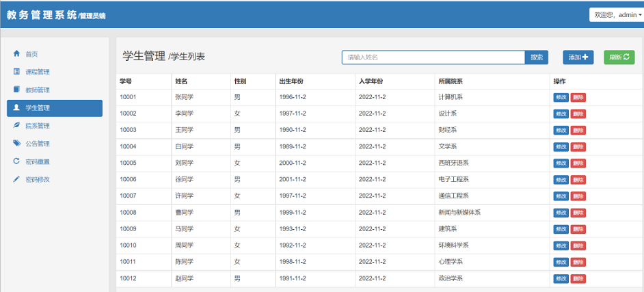Click the 教务管理系统 header title
The width and height of the screenshot is (644, 292).
pos(42,15)
